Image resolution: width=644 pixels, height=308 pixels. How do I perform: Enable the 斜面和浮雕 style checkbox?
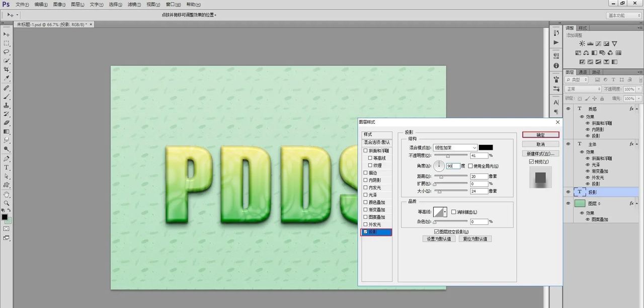point(366,150)
